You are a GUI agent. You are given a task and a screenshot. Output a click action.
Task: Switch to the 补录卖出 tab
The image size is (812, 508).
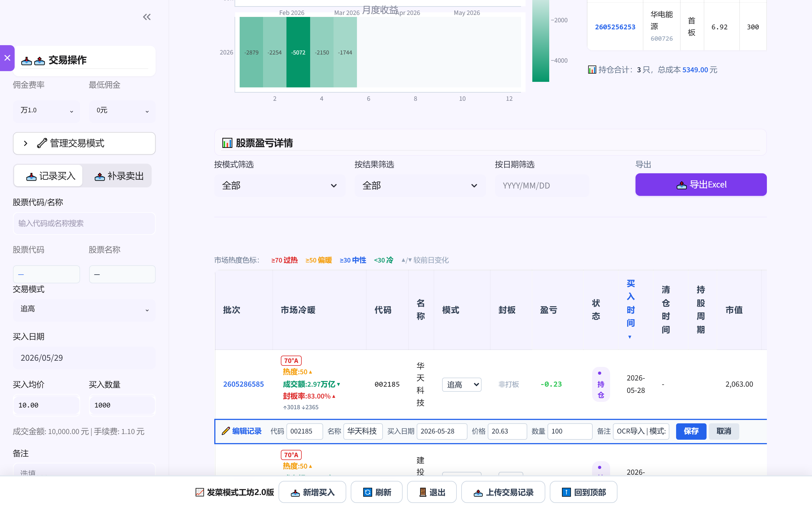119,176
